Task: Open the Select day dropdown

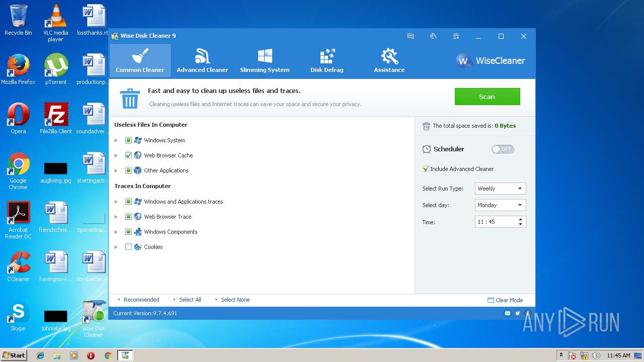Action: [x=500, y=205]
